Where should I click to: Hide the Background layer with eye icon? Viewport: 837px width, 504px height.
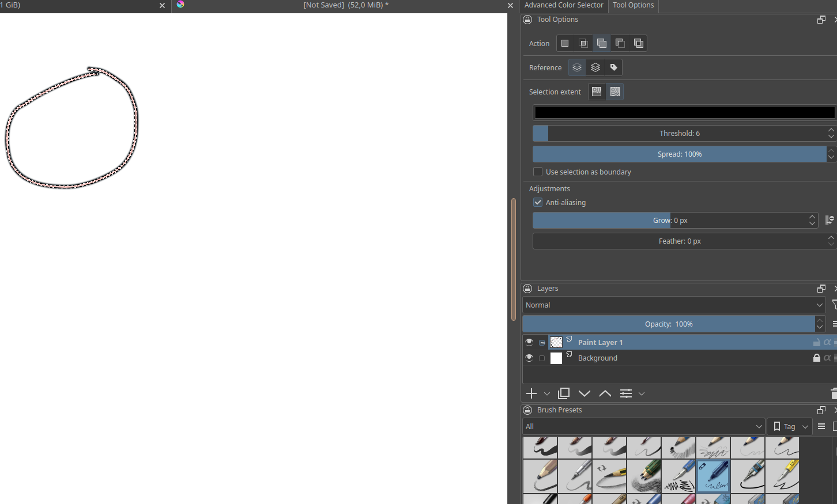click(529, 358)
